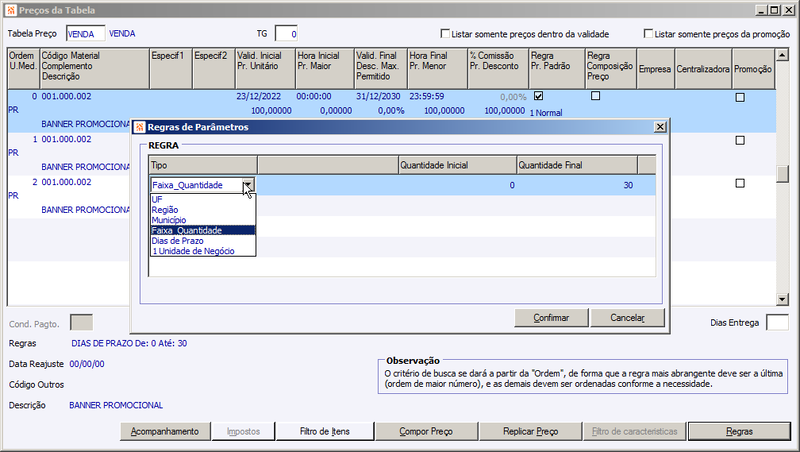Open Compor Preço
This screenshot has height=452, width=800.
point(426,432)
